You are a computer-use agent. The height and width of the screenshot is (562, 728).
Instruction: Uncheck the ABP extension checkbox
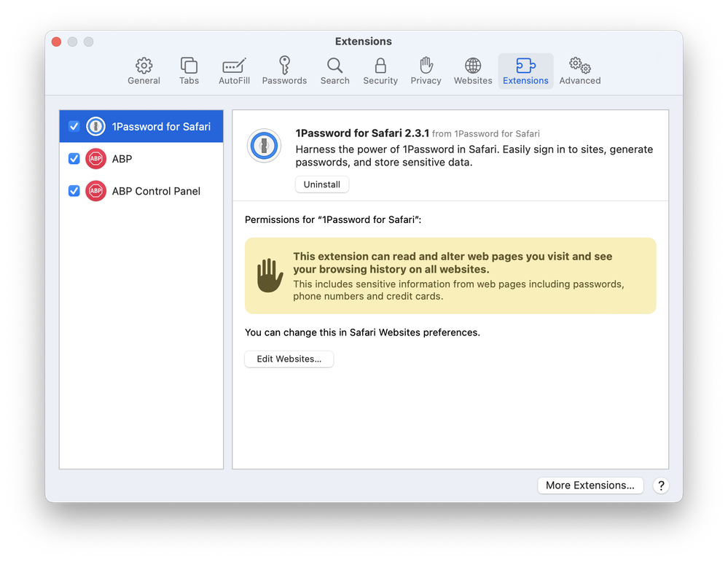74,159
